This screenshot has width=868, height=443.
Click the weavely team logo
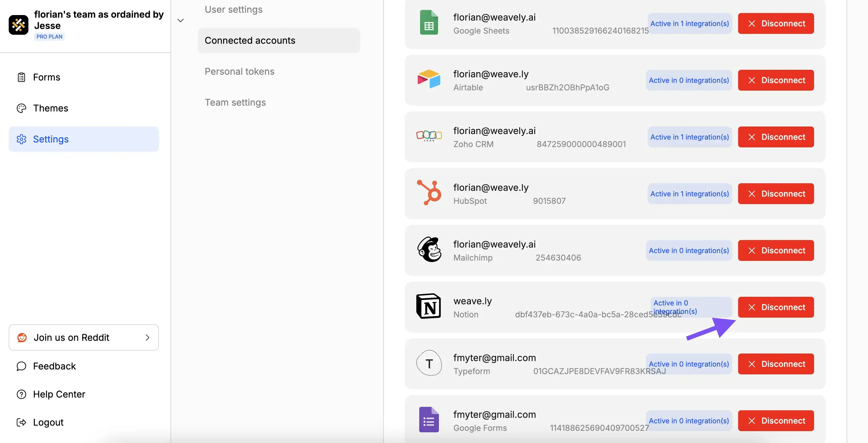click(x=19, y=24)
